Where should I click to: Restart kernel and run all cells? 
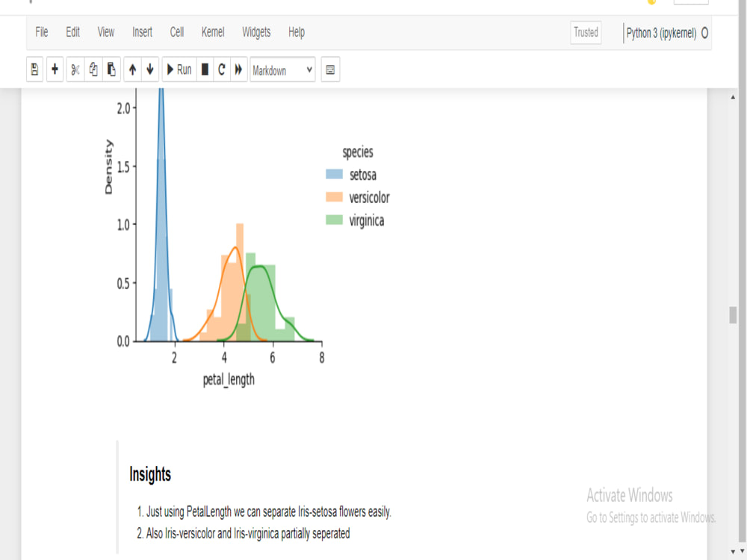[238, 69]
